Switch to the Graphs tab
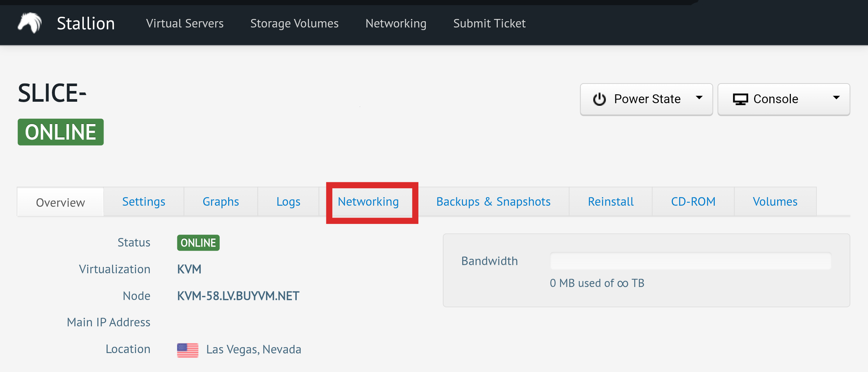 221,202
